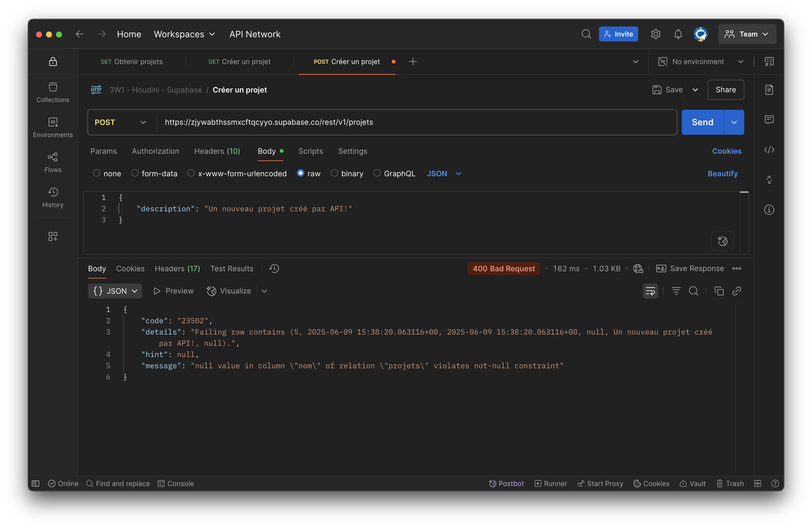
Task: Search within the response body
Action: [693, 291]
